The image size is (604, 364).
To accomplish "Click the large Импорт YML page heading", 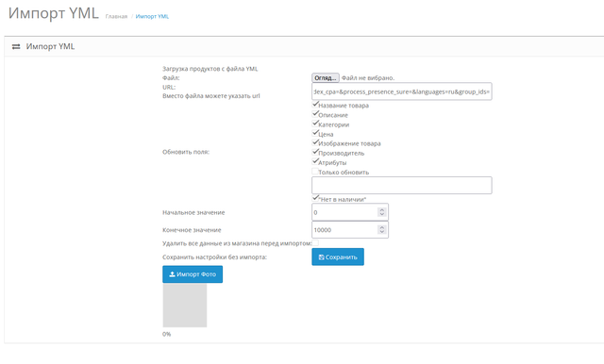I will click(54, 13).
